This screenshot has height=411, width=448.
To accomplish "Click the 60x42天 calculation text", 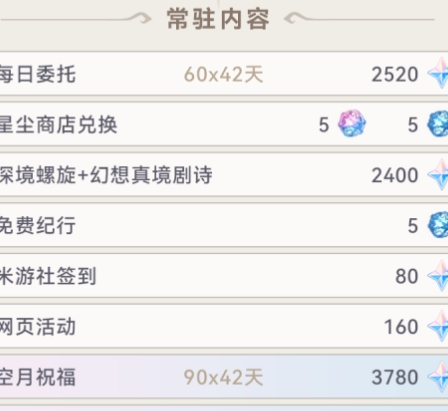I will click(224, 74).
